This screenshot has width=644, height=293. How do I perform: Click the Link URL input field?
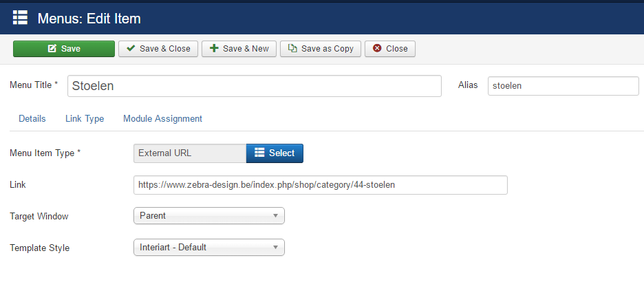[x=321, y=184]
